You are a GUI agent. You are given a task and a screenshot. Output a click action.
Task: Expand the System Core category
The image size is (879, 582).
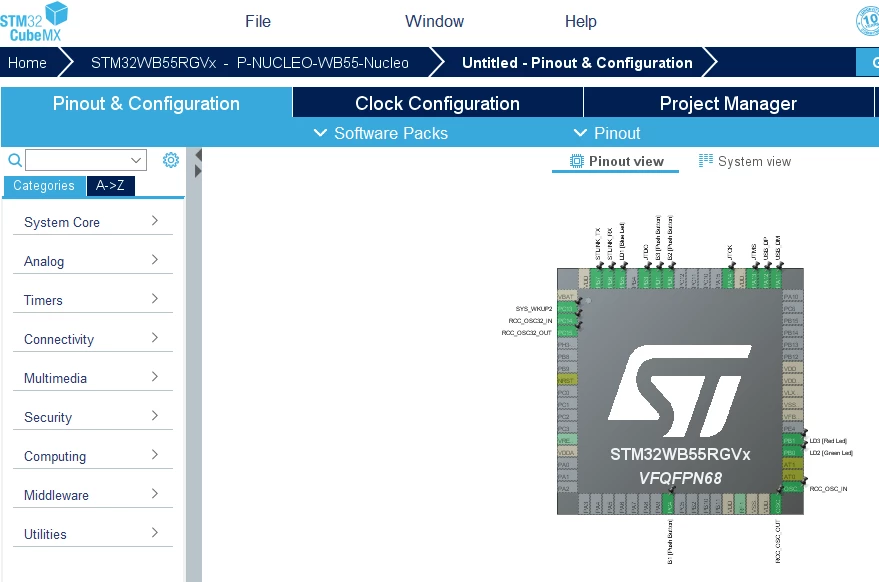pos(92,222)
